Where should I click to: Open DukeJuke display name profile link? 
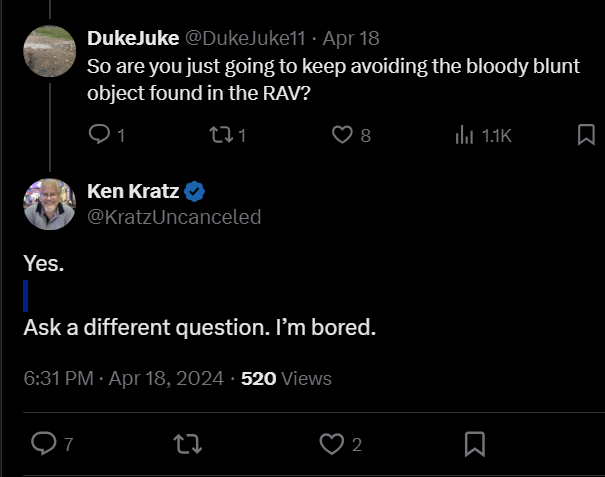[133, 38]
